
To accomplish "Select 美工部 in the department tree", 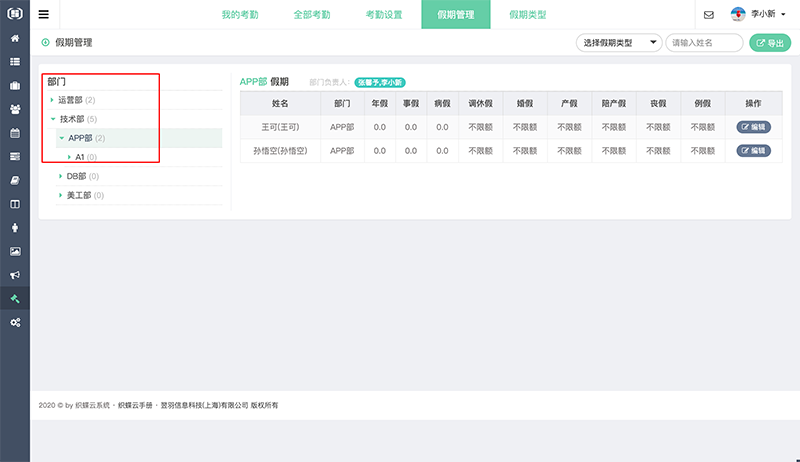I will 79,195.
